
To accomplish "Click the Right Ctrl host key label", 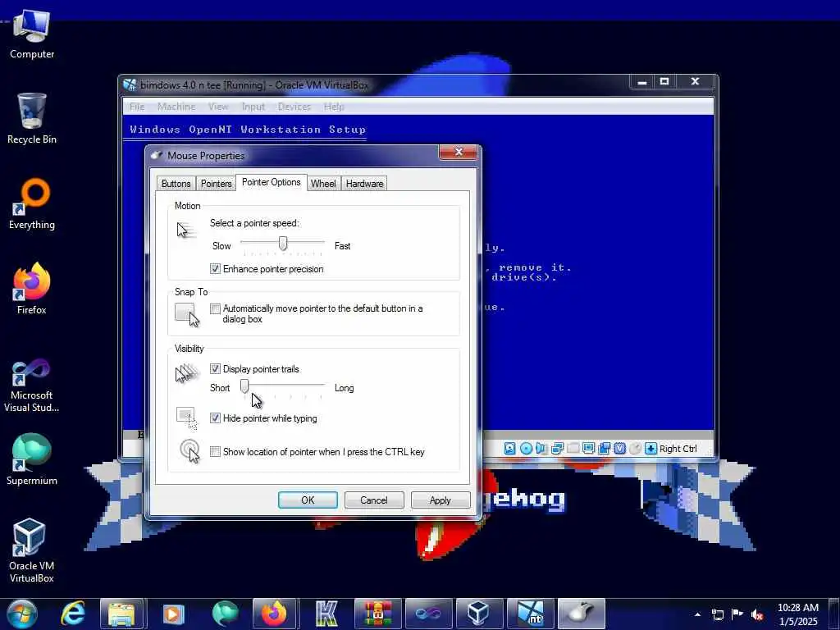I will click(x=678, y=449).
